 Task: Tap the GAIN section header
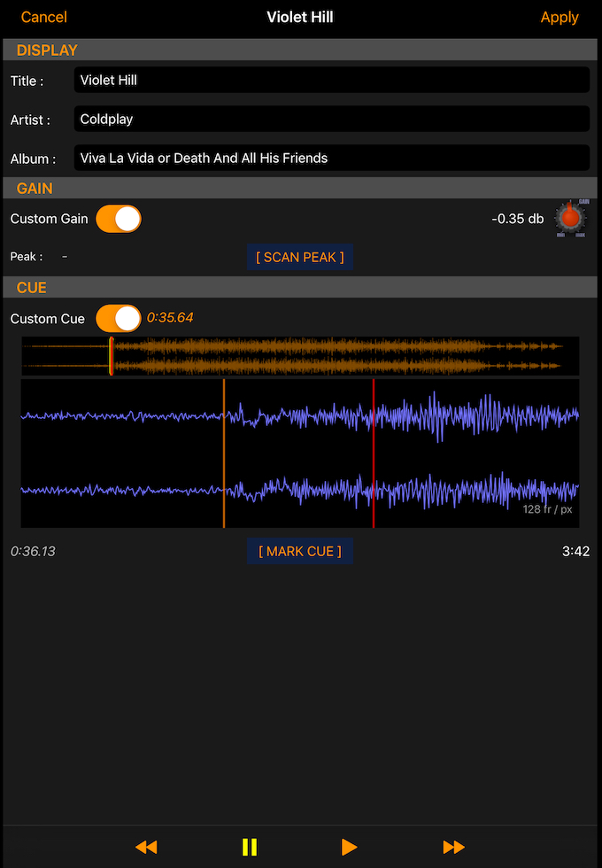[x=300, y=188]
